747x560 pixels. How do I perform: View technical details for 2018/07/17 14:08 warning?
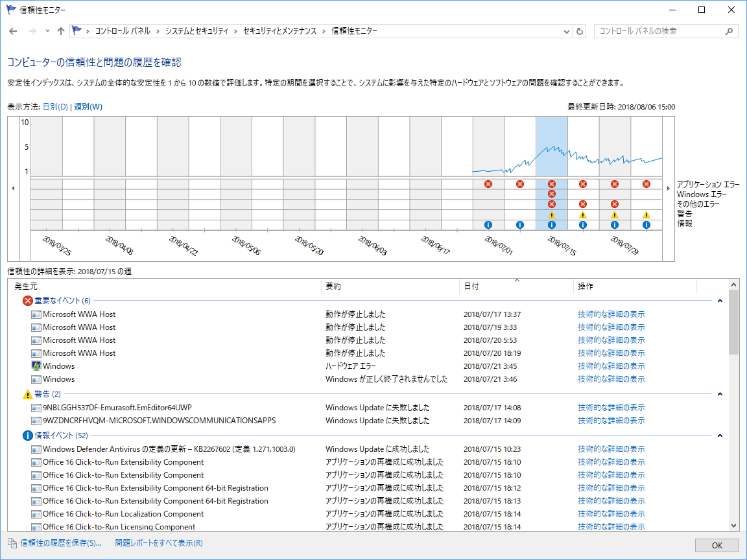point(611,408)
